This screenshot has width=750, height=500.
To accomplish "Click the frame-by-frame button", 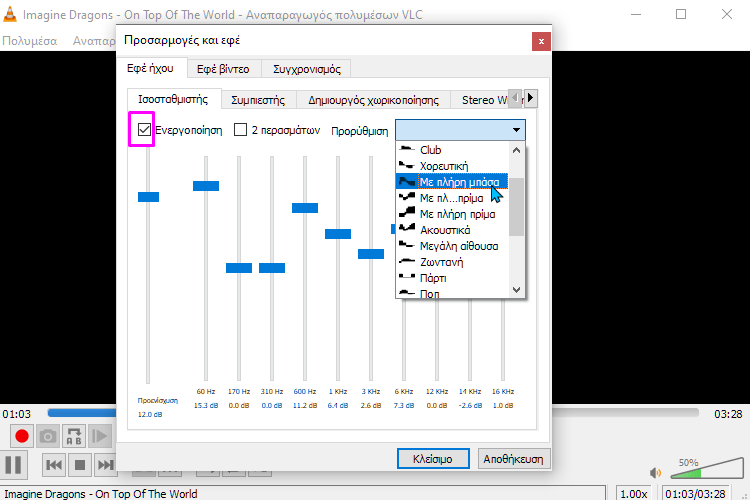I will click(99, 436).
